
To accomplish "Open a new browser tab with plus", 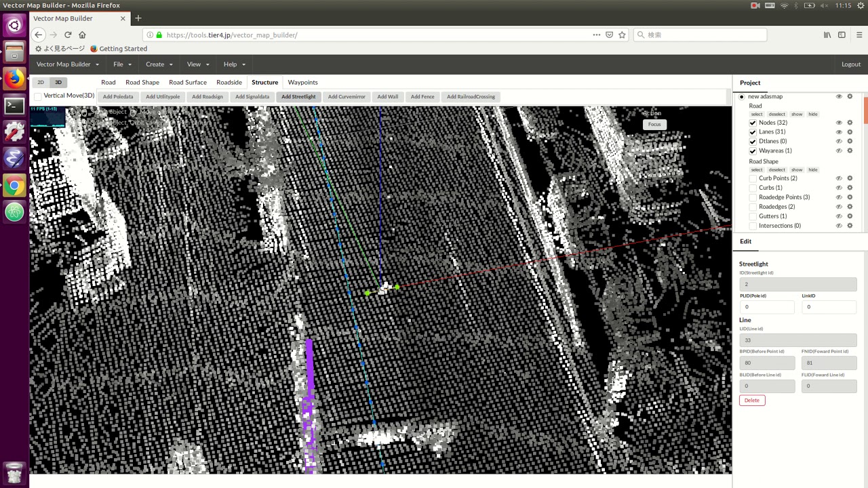I will pos(138,18).
